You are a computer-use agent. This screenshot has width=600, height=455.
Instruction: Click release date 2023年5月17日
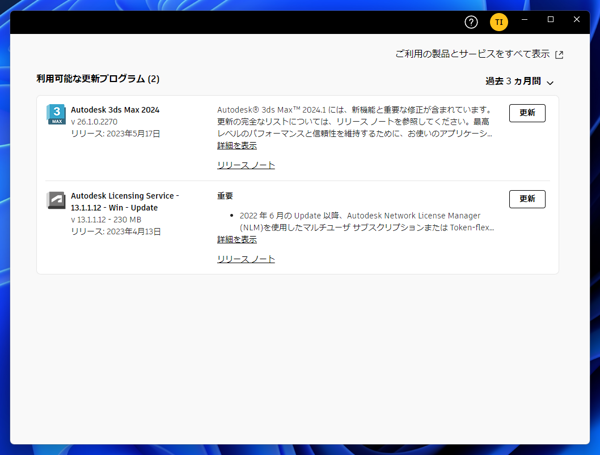tap(116, 134)
